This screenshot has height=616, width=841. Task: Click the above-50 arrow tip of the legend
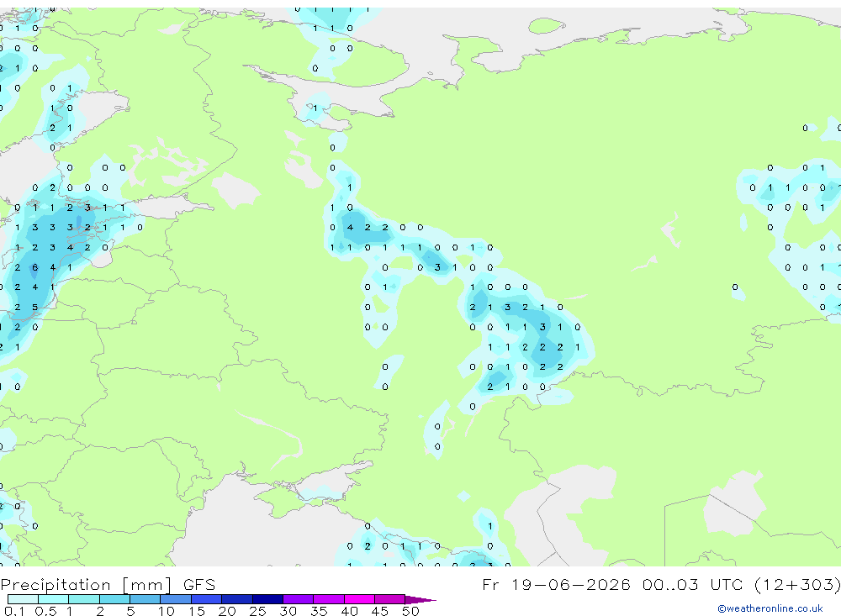(x=420, y=599)
